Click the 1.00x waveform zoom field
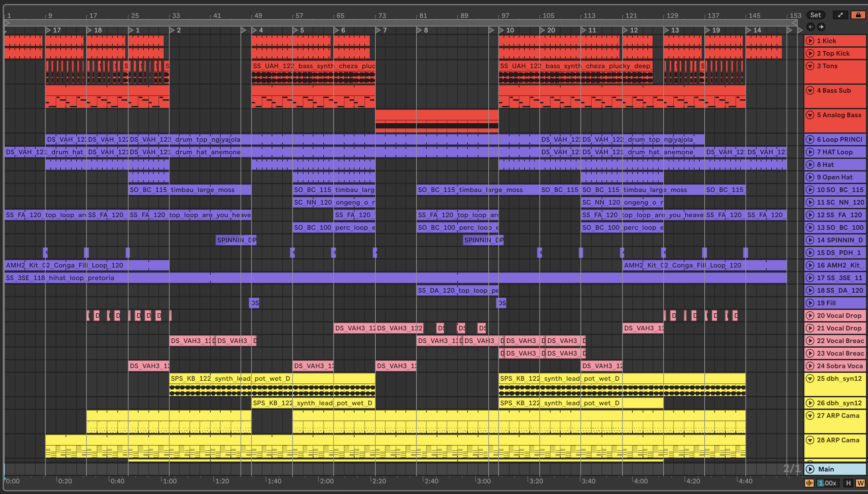 pos(828,483)
